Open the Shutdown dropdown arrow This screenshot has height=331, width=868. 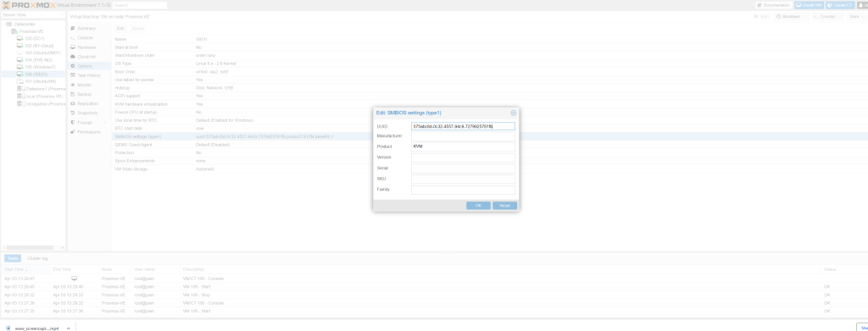pyautogui.click(x=806, y=17)
